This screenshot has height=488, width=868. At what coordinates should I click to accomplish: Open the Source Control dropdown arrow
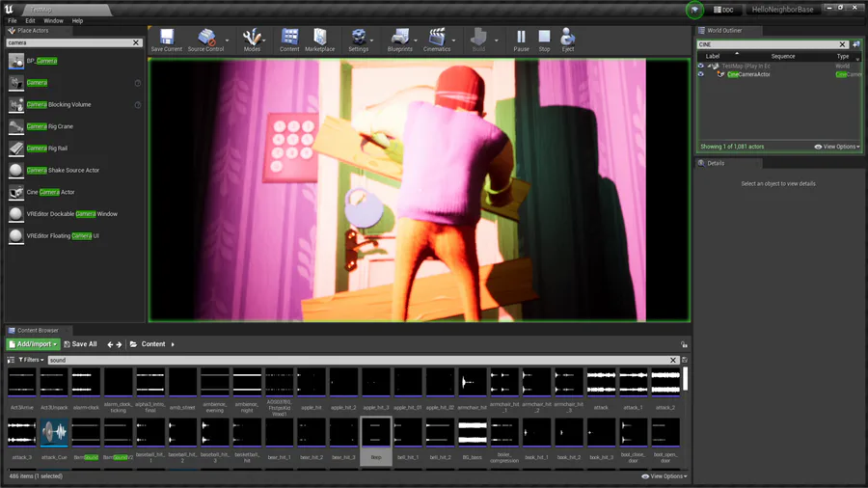pos(227,41)
